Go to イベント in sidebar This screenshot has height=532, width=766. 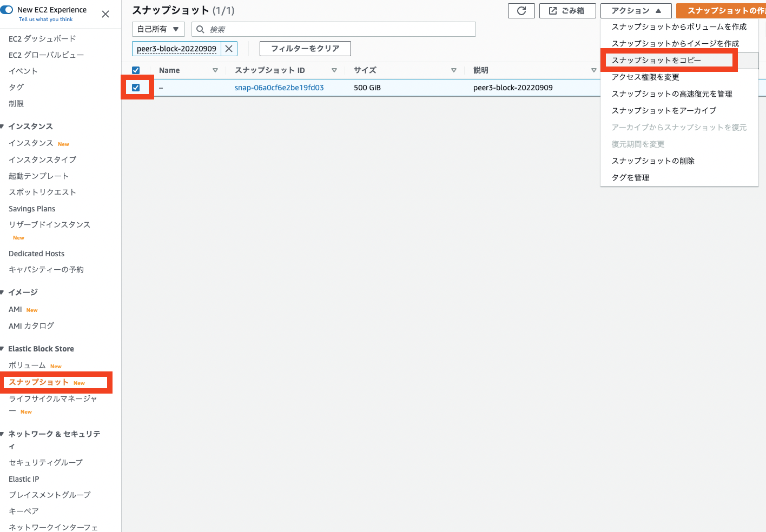pos(23,71)
